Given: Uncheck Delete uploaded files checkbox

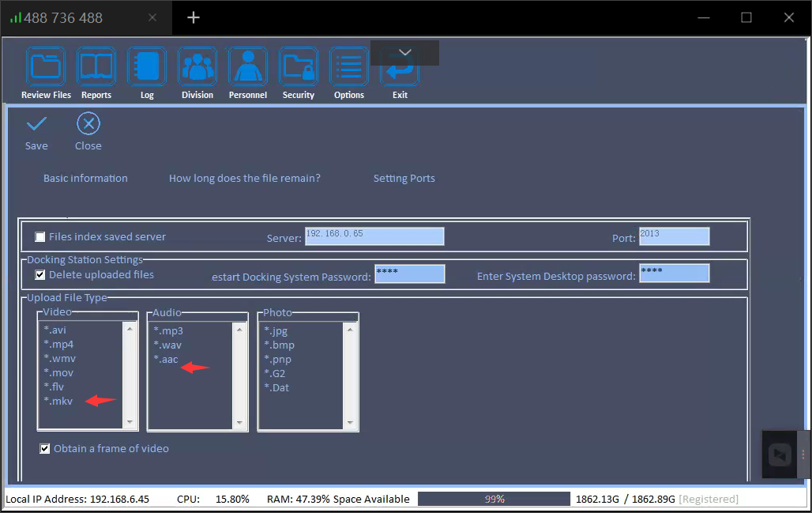Looking at the screenshot, I should pos(40,275).
